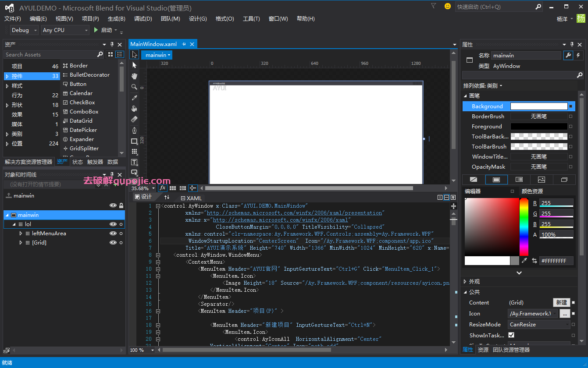588x368 pixels.
Task: Switch Assets panel to list view
Action: pos(120,54)
